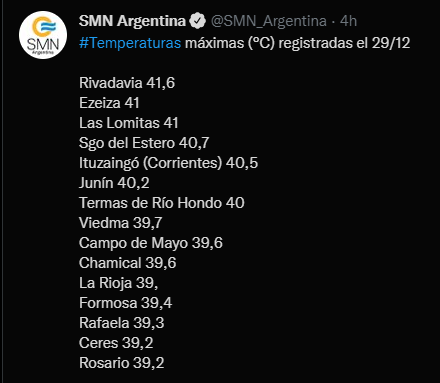Click the Ituzaingó (Corrientes) 40,5 line
The height and width of the screenshot is (383, 440).
(169, 163)
